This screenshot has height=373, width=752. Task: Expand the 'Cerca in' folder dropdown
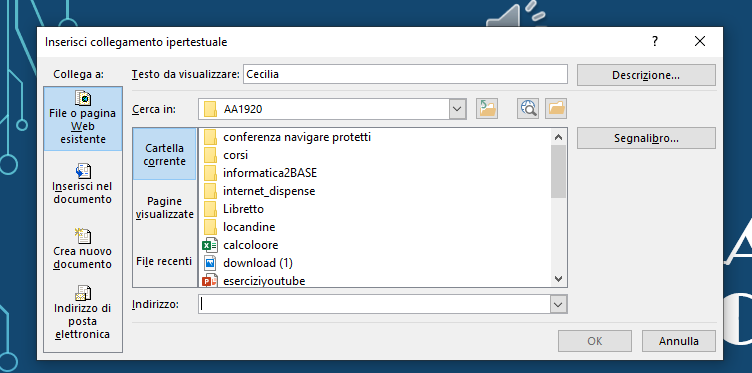click(x=457, y=109)
